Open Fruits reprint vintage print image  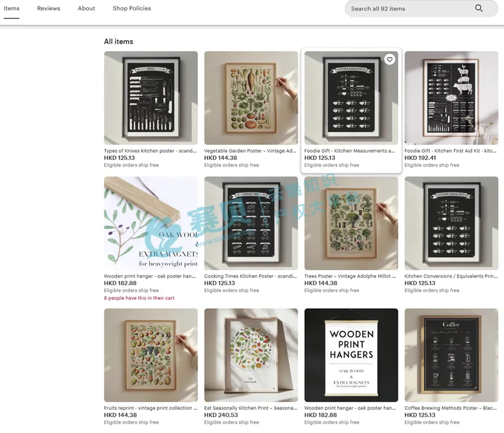coord(151,355)
